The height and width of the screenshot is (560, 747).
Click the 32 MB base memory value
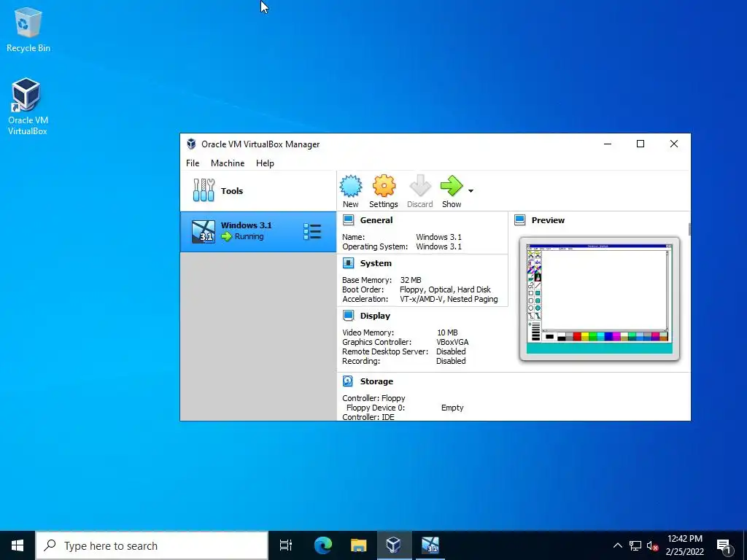[411, 280]
